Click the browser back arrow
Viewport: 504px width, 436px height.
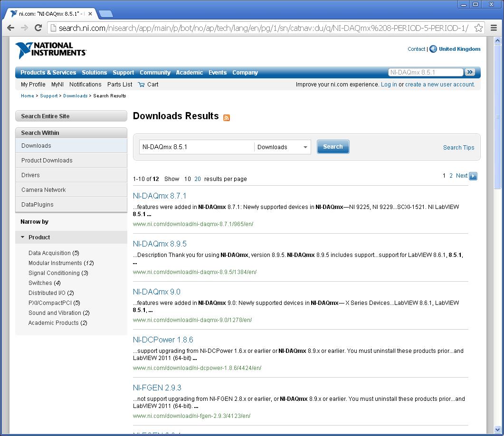(10, 28)
